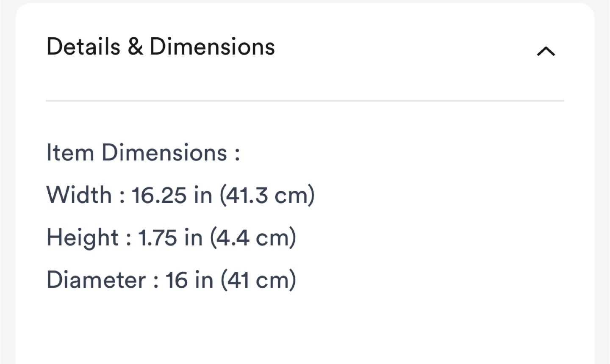Select the Height label text

point(83,237)
